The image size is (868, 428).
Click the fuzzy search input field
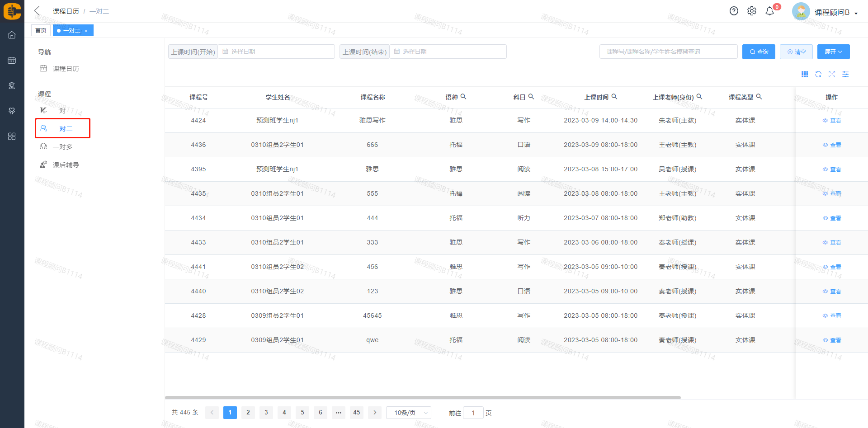(668, 52)
